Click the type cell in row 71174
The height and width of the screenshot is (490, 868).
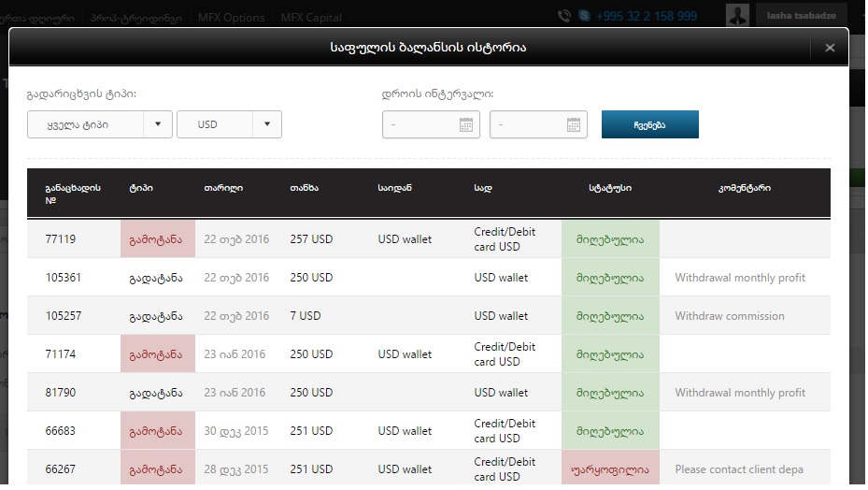158,353
